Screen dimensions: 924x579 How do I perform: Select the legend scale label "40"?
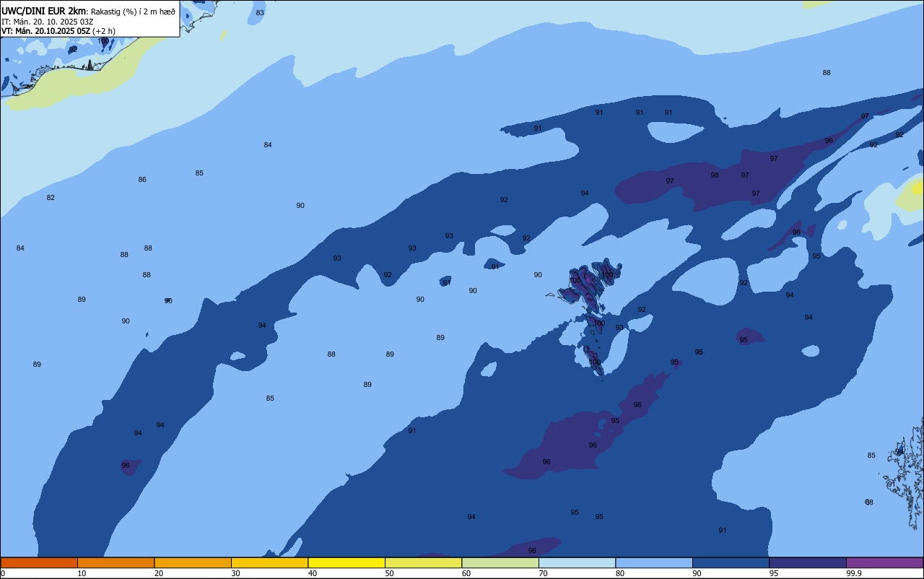click(x=313, y=573)
